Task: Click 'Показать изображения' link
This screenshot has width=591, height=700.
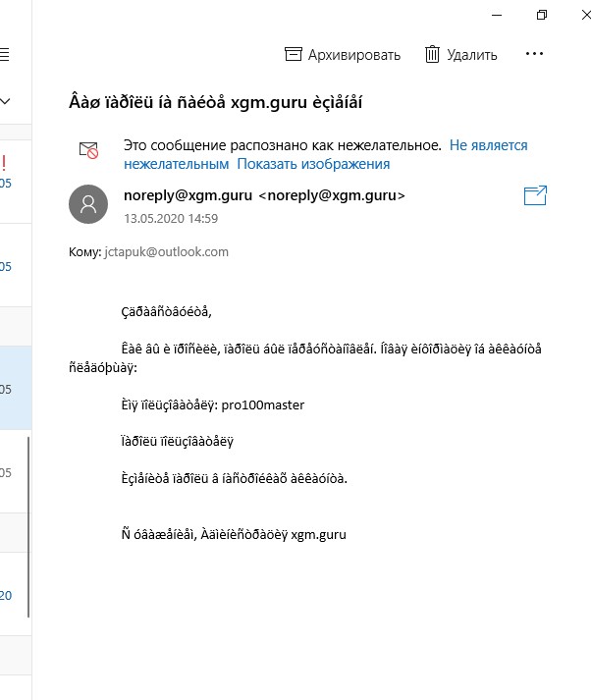Action: click(x=313, y=164)
